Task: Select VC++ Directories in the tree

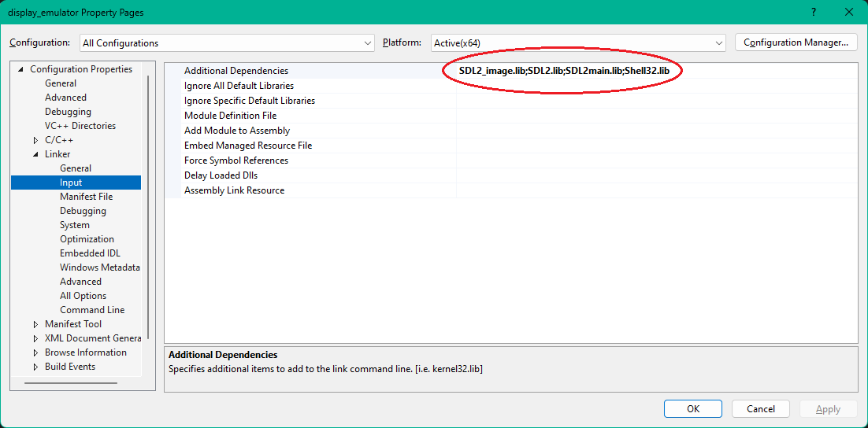Action: point(80,126)
